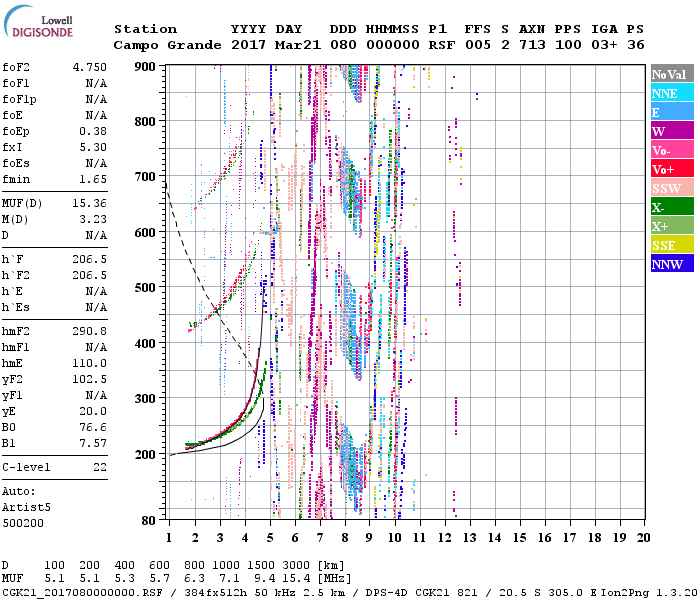This screenshot has height=600, width=700.
Task: Click the foF2 value 4.750
Action: (x=90, y=67)
